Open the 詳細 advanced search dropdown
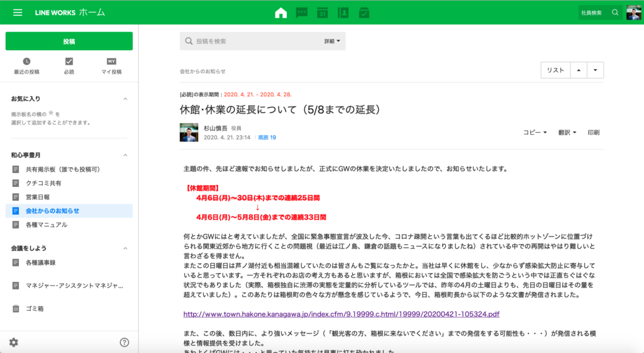644x353 pixels. (x=332, y=42)
